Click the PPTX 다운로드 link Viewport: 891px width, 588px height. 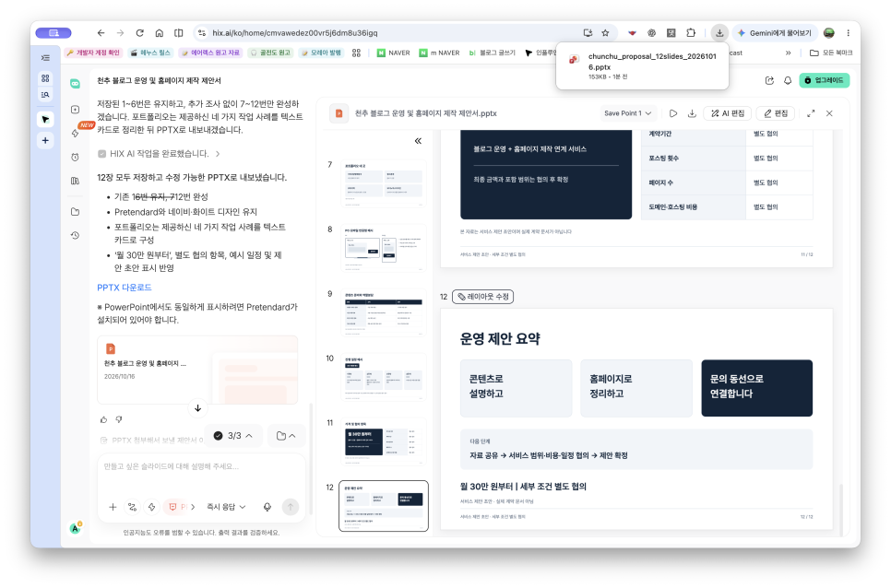(x=124, y=288)
